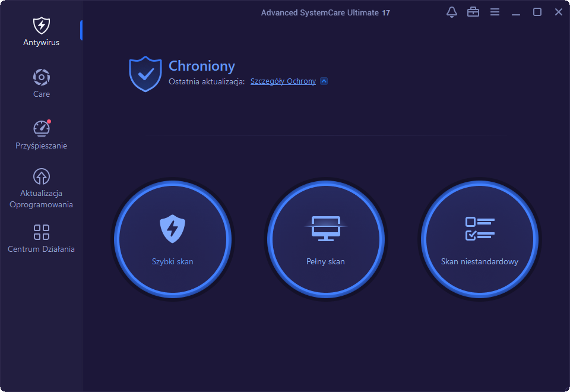This screenshot has height=392, width=570.
Task: Open the hamburger options menu
Action: click(x=495, y=12)
